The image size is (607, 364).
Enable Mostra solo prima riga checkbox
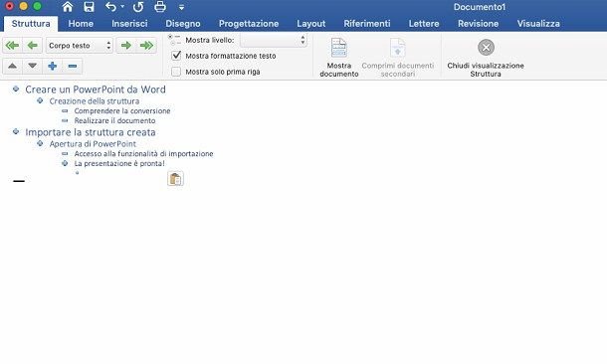point(176,72)
